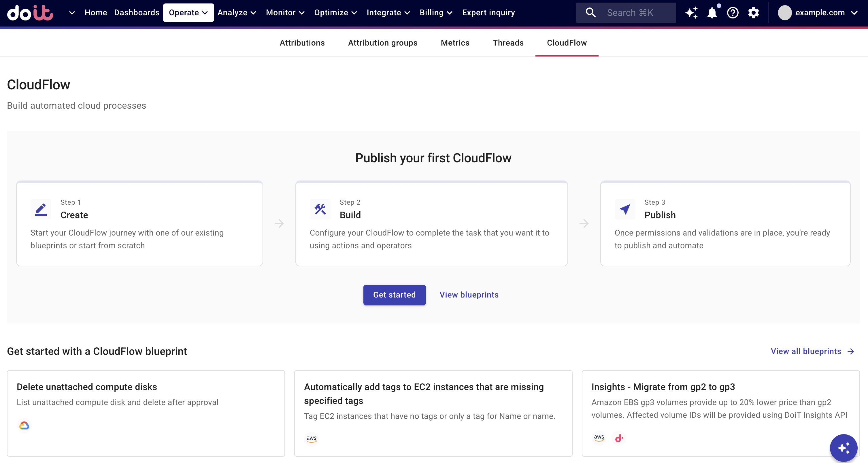Select the Step 1 Create card
This screenshot has width=868, height=463.
[x=139, y=224]
